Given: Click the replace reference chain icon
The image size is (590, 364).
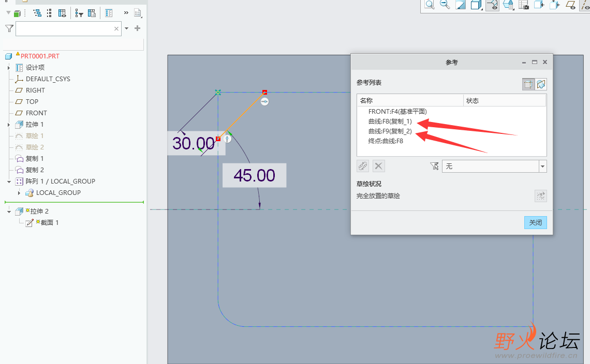Looking at the screenshot, I should (x=363, y=166).
